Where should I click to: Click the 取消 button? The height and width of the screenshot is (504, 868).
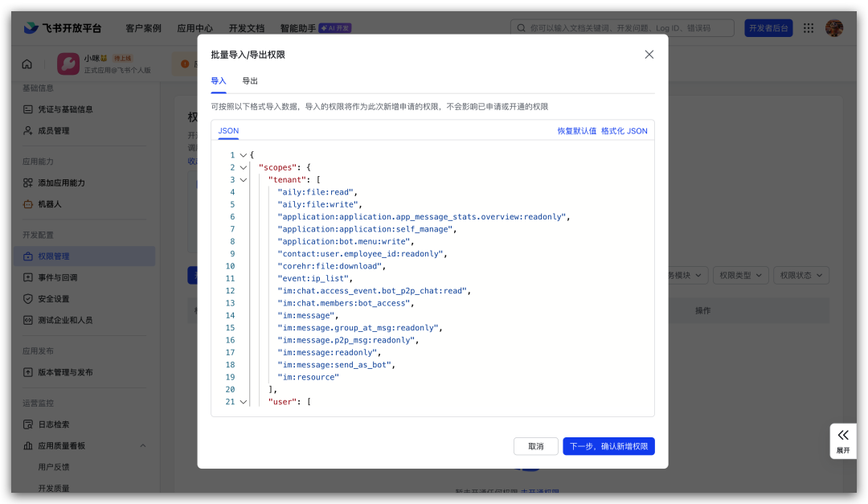(x=535, y=446)
